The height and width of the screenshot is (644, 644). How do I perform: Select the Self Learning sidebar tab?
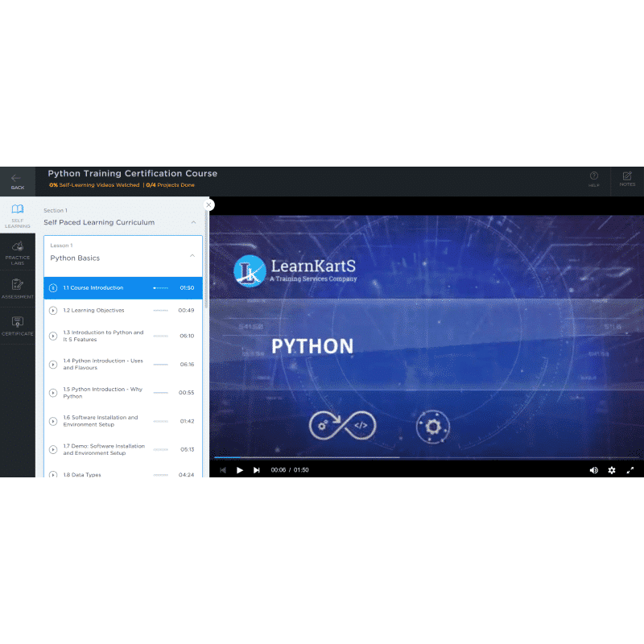(x=18, y=216)
